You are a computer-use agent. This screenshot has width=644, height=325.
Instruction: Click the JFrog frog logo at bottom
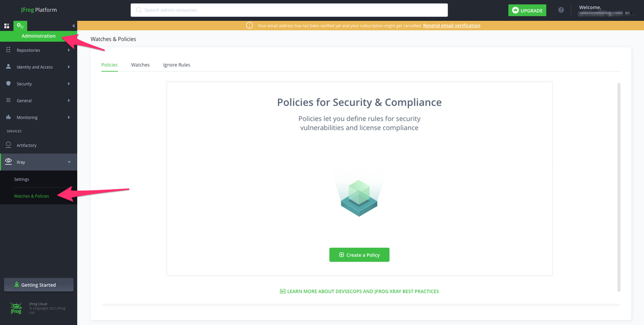[x=16, y=308]
